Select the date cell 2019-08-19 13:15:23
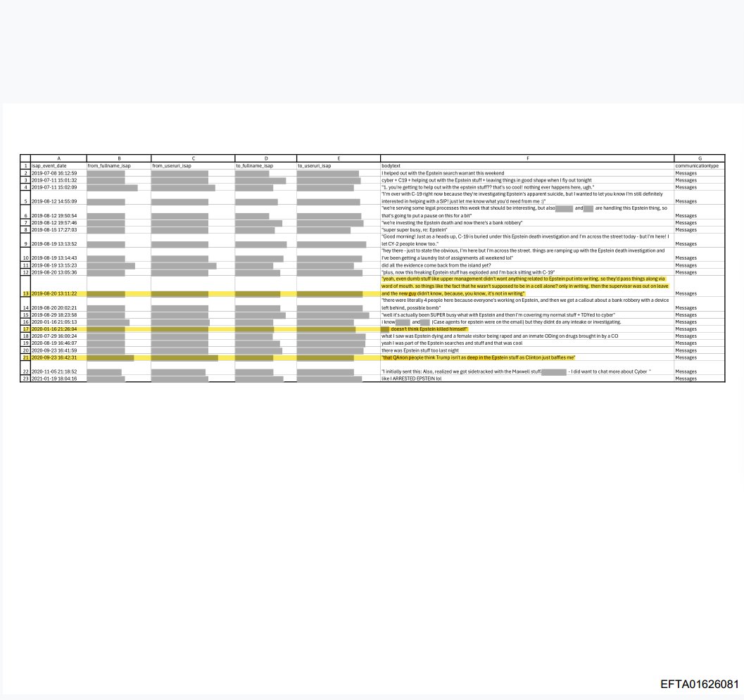Screen dimensions: 744x700 59,265
